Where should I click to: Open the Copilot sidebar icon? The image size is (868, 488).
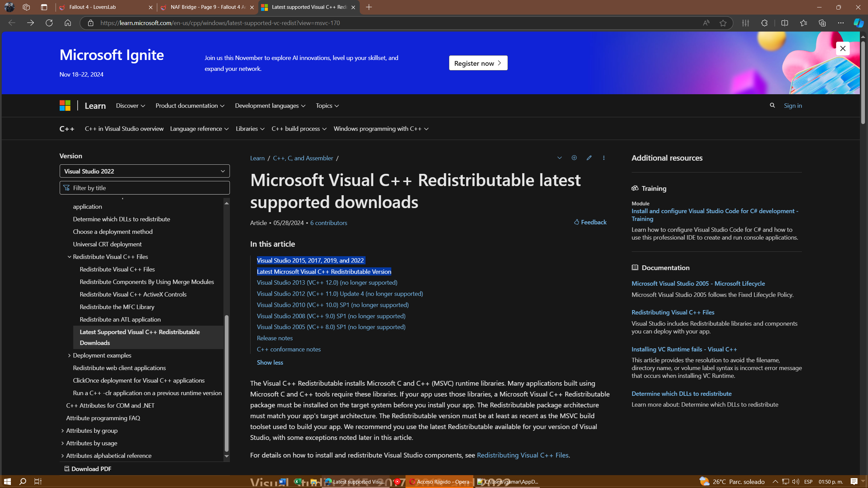[858, 23]
